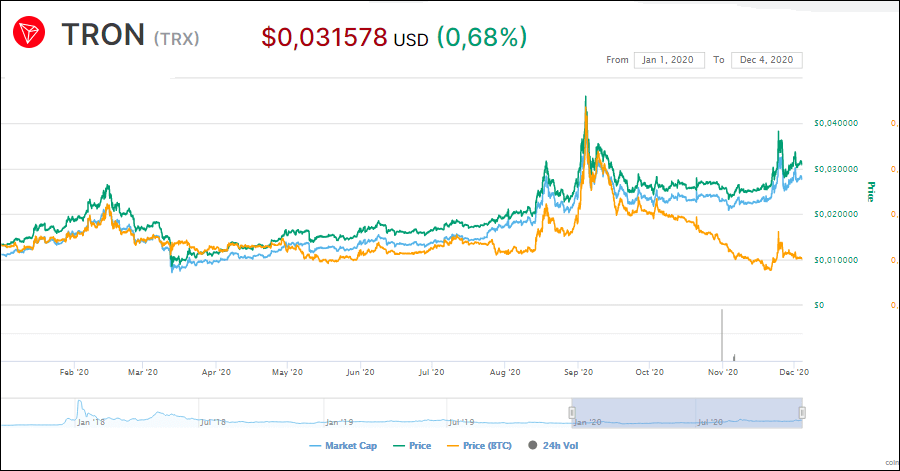Click the From date field
Viewport: 900px width, 471px height.
pyautogui.click(x=669, y=60)
